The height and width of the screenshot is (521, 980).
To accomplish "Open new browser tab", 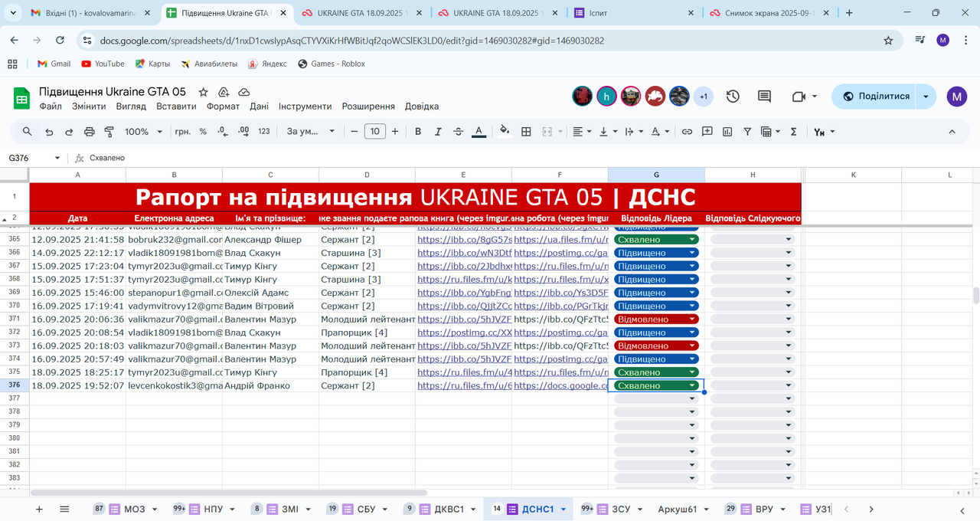I will click(849, 13).
